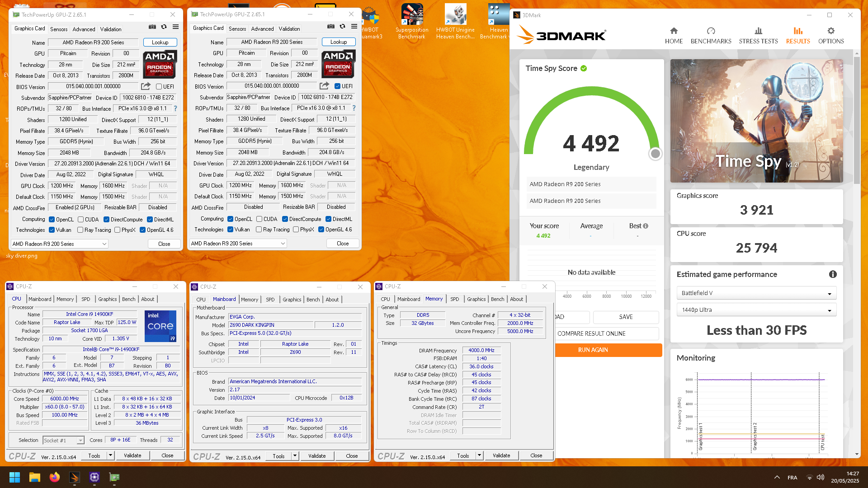Expand Tools arrow in CPU-Z Mainboard window
This screenshot has width=868, height=488.
click(x=295, y=456)
